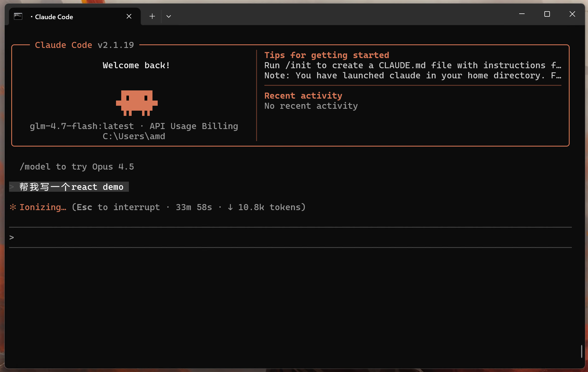Open the new tab dropdown chevron

coord(169,16)
